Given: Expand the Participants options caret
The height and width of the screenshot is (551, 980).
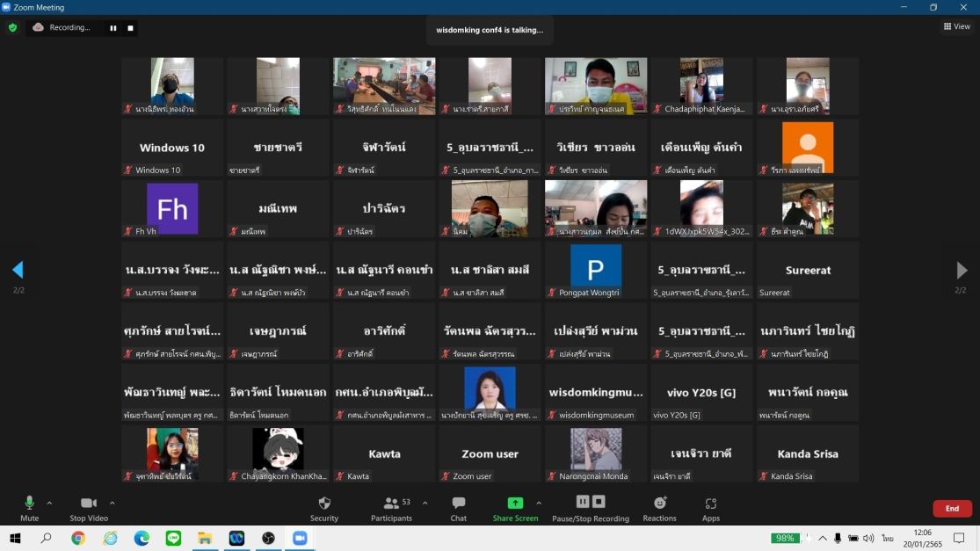Looking at the screenshot, I should tap(425, 503).
